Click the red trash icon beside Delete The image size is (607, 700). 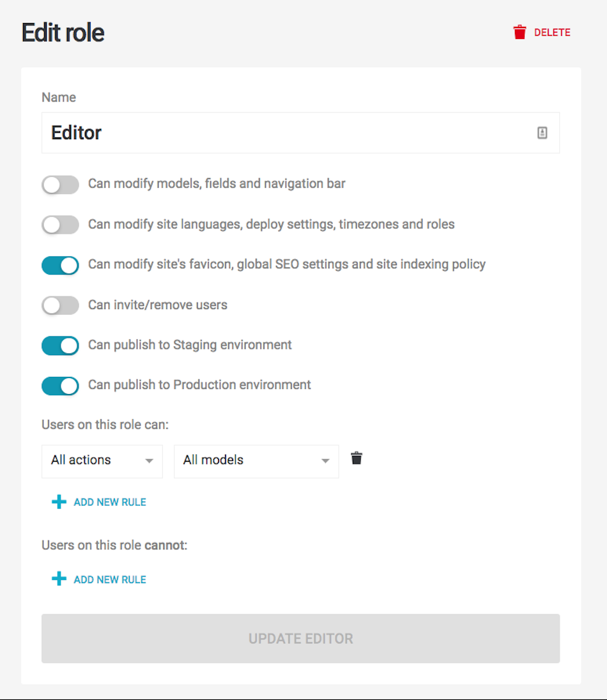pos(519,32)
